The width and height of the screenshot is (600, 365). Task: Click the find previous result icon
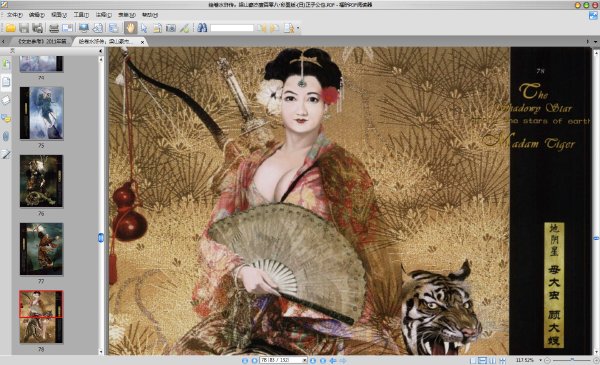point(262,28)
